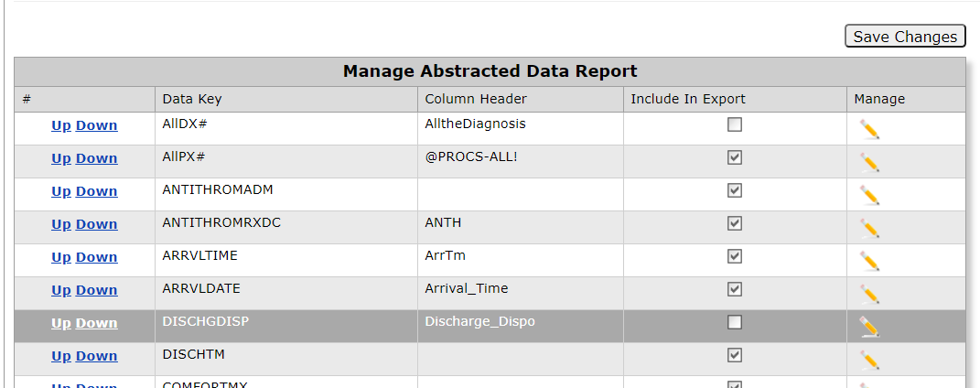Open edit pencil for ANTITHROMADM row
This screenshot has height=388, width=980.
coord(869,196)
